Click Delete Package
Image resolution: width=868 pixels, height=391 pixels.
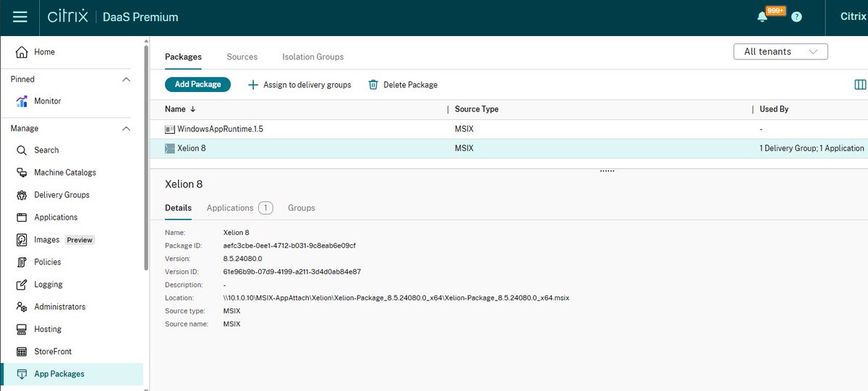tap(403, 85)
